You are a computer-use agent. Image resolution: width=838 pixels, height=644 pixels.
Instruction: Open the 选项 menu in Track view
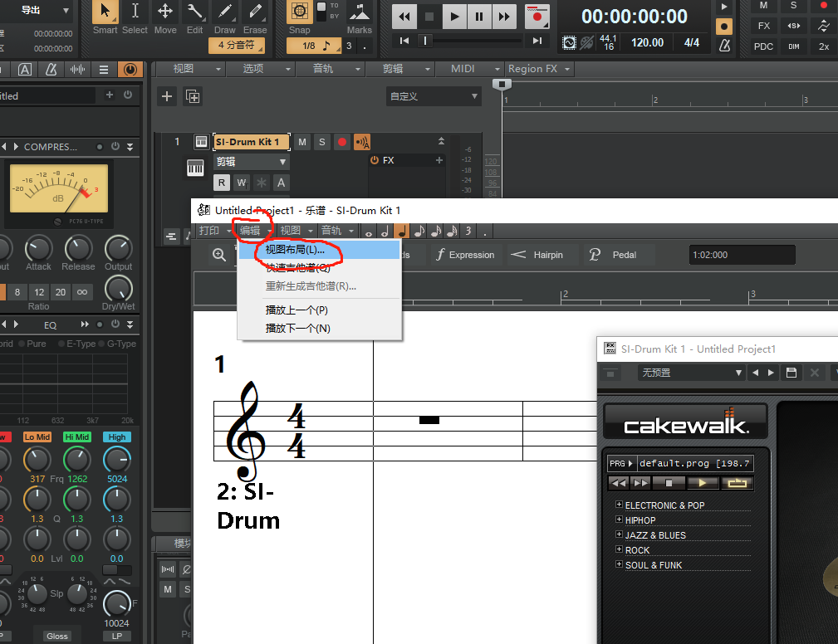(260, 69)
